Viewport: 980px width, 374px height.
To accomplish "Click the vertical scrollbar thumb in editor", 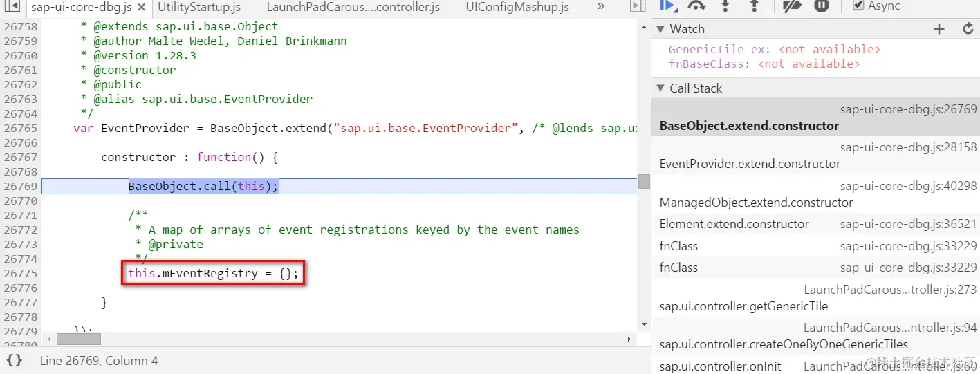I will [x=644, y=181].
